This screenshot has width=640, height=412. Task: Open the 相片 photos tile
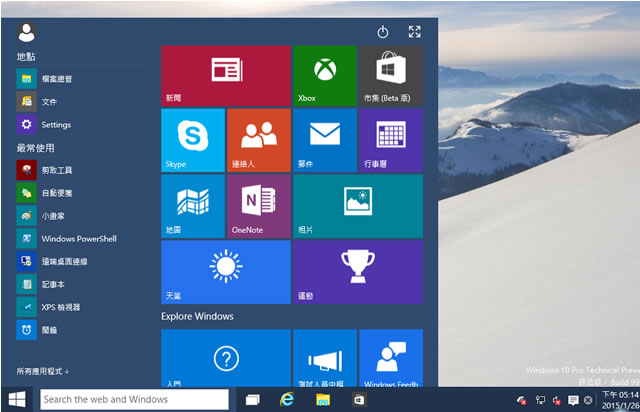pos(357,206)
